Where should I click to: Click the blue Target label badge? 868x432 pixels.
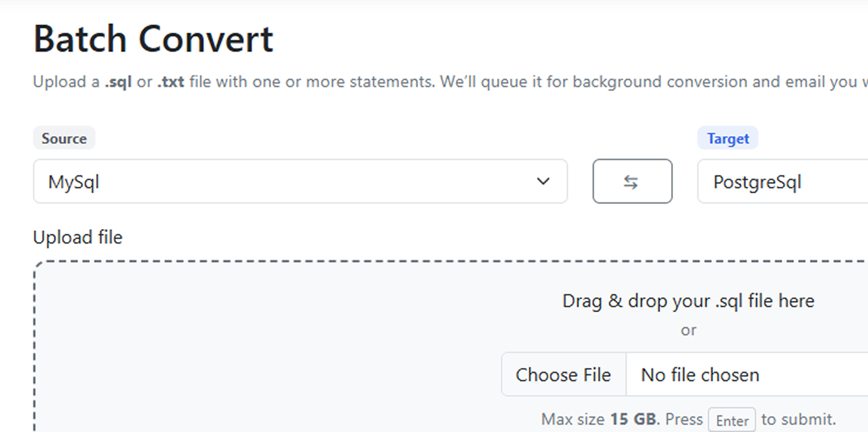click(x=727, y=138)
